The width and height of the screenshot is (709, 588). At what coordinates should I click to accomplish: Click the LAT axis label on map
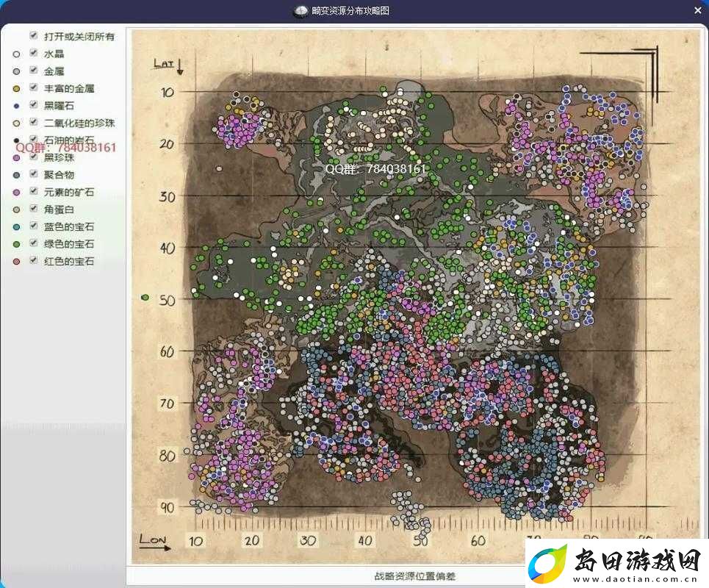coord(164,64)
